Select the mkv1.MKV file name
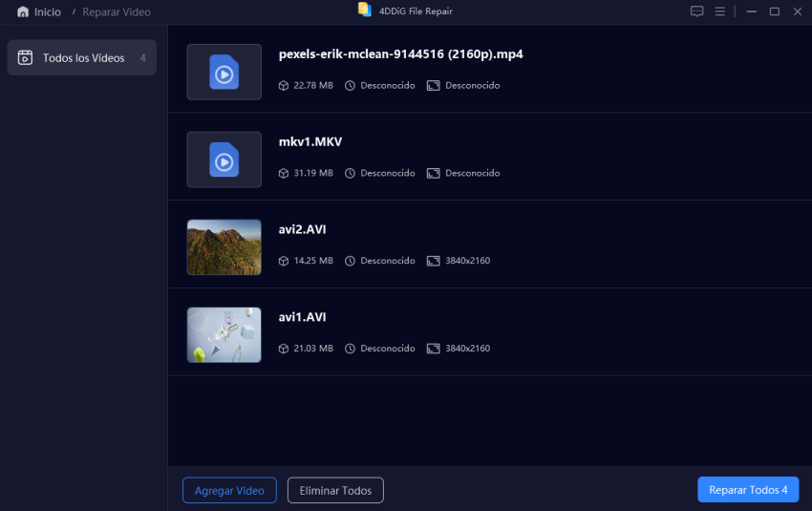The image size is (812, 511). (310, 142)
